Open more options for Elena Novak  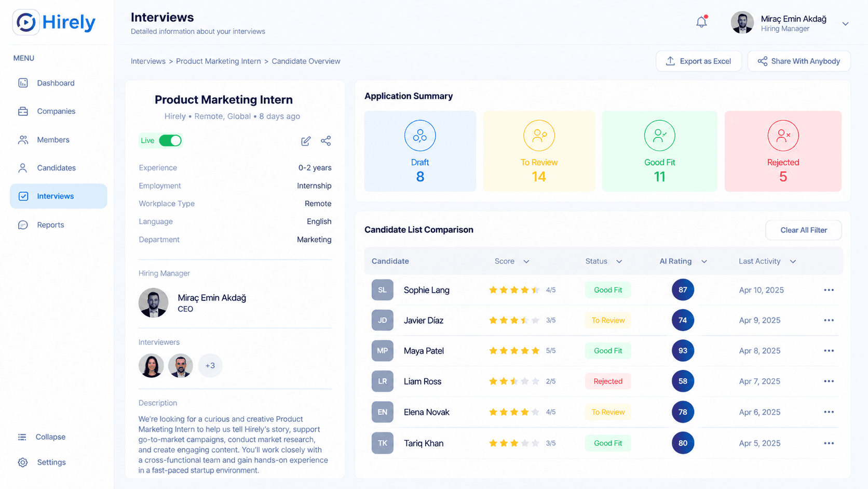click(x=829, y=412)
